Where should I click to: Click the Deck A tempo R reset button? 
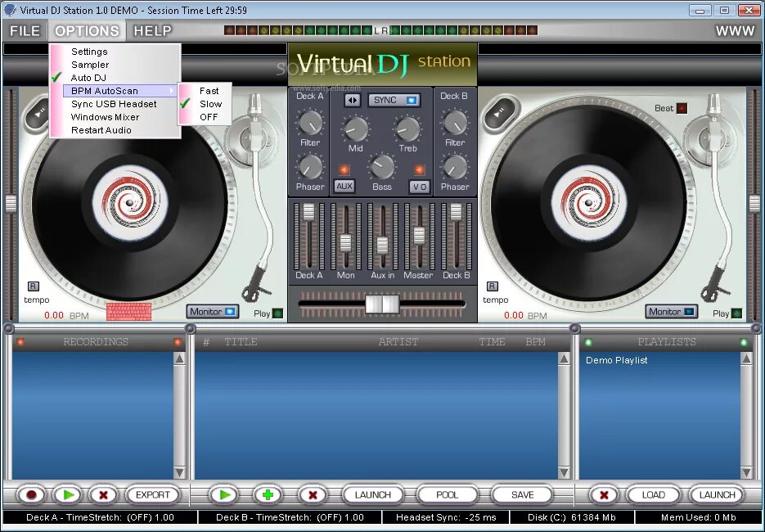pos(33,286)
